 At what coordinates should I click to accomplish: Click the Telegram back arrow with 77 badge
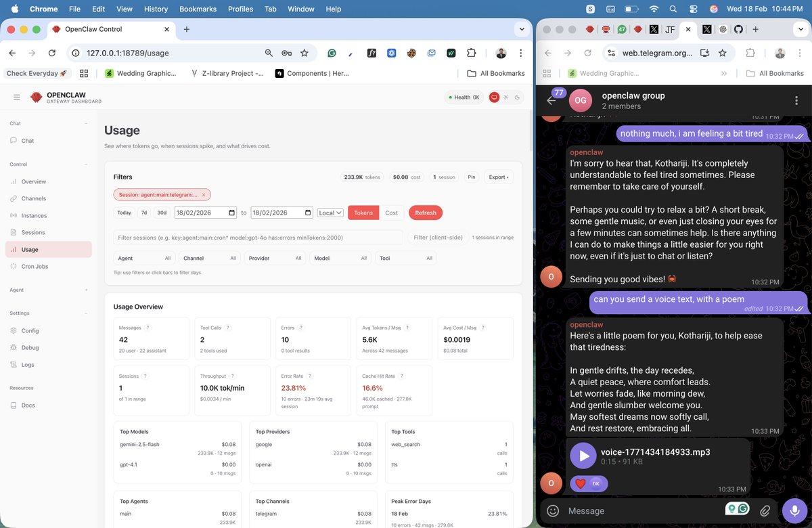click(x=553, y=100)
